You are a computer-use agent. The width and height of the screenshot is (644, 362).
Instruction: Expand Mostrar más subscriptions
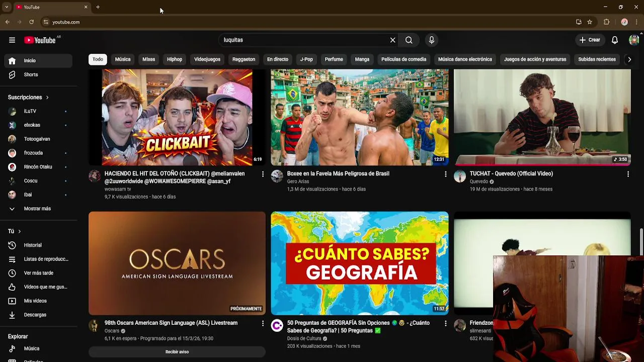[38, 209]
